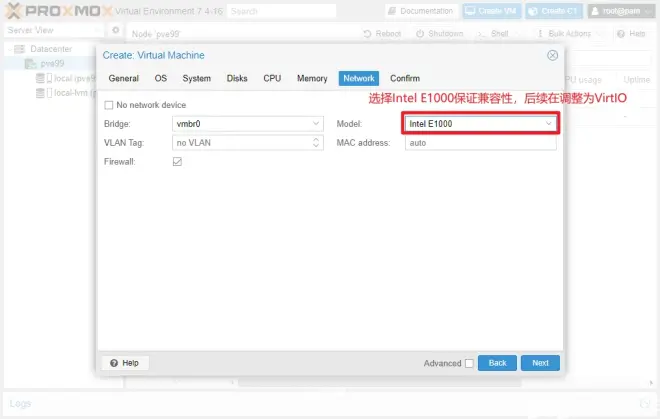Click the MAC address input field
Viewport: 660px width, 419px height.
tap(480, 143)
